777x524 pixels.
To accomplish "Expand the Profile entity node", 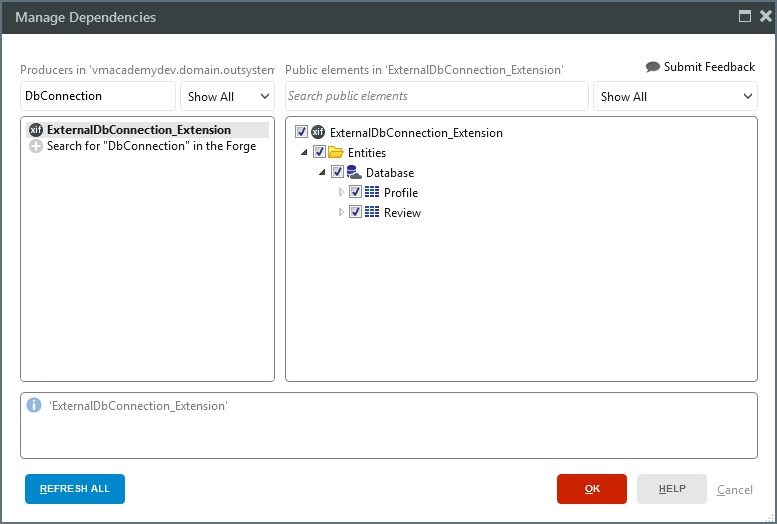I will pos(341,192).
